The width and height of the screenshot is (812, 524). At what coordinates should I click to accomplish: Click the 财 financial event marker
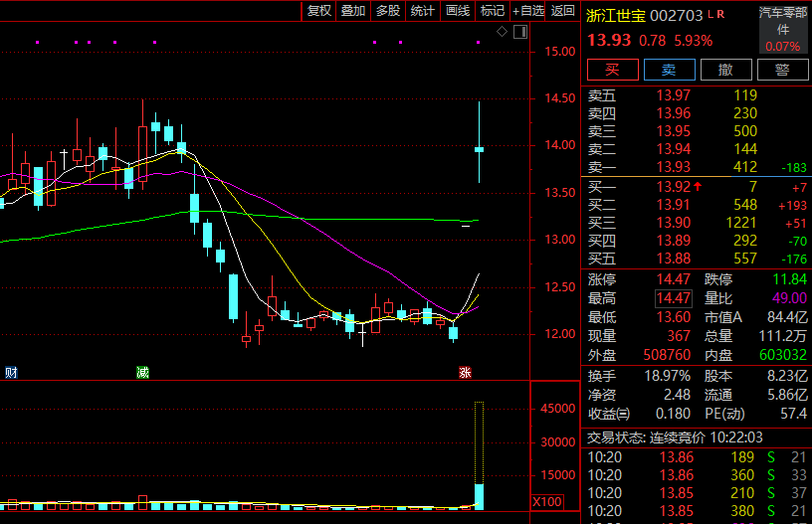click(x=11, y=372)
